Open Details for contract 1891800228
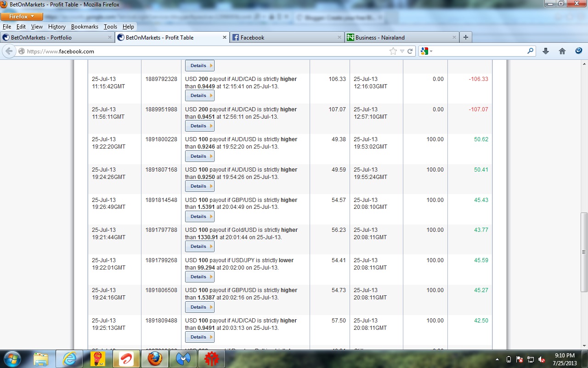Viewport: 588px width, 368px height. pyautogui.click(x=200, y=156)
